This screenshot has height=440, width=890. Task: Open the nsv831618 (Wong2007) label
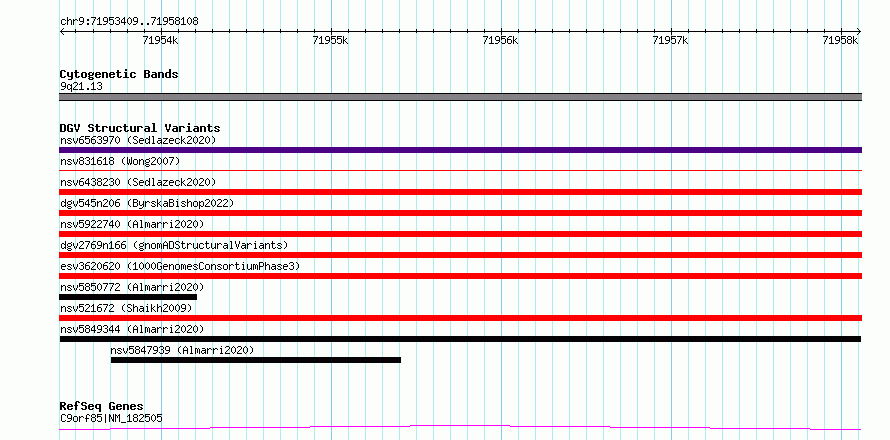tap(120, 161)
